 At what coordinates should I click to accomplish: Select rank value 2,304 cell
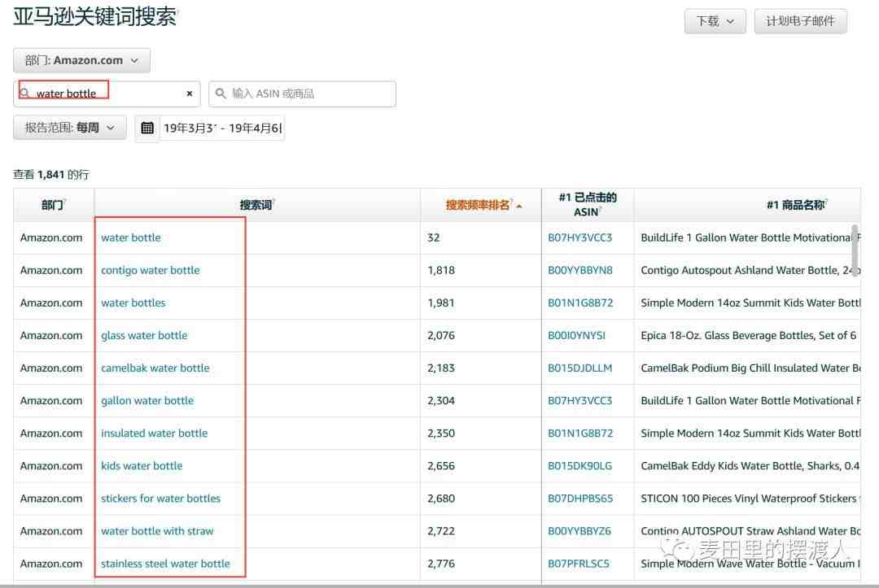(x=440, y=400)
